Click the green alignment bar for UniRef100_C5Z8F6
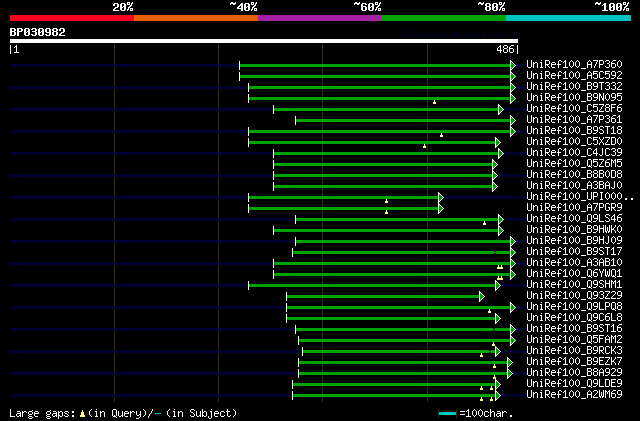Image resolution: width=640 pixels, height=421 pixels. pyautogui.click(x=386, y=109)
